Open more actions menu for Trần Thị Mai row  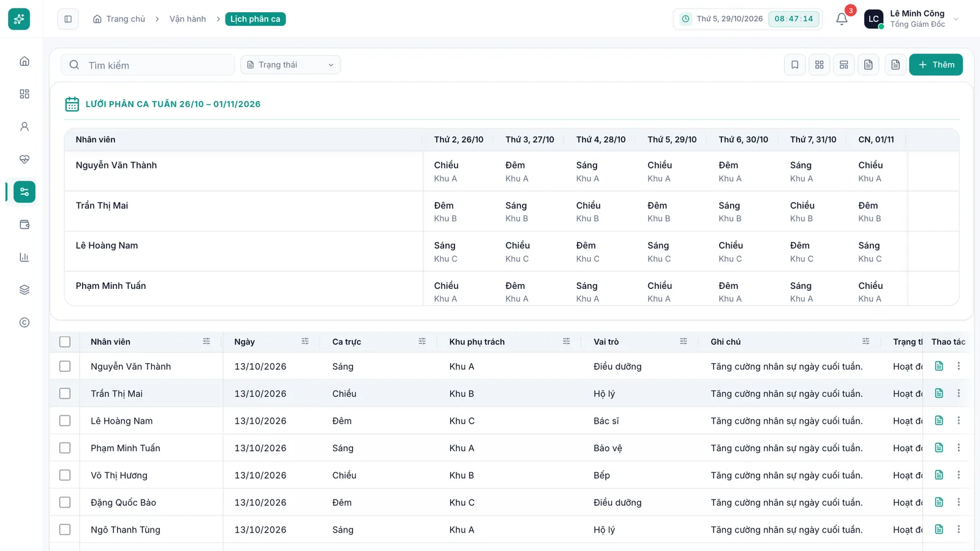point(959,394)
